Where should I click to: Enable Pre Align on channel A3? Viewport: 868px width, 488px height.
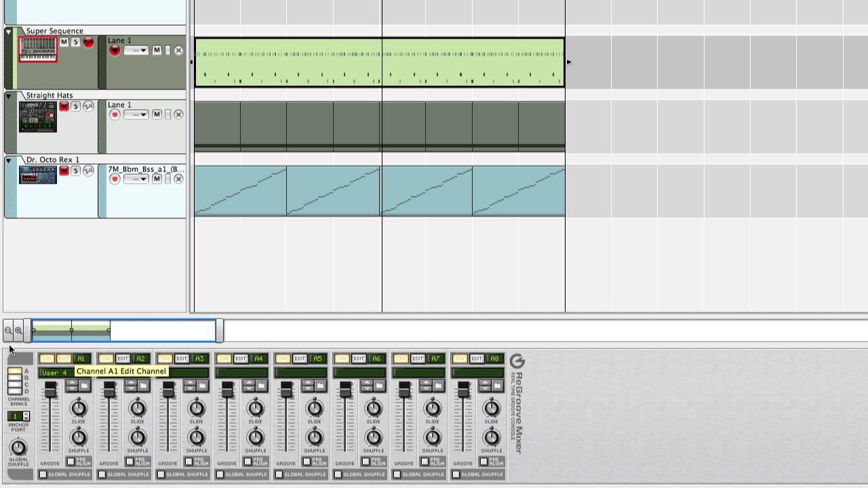coord(189,462)
